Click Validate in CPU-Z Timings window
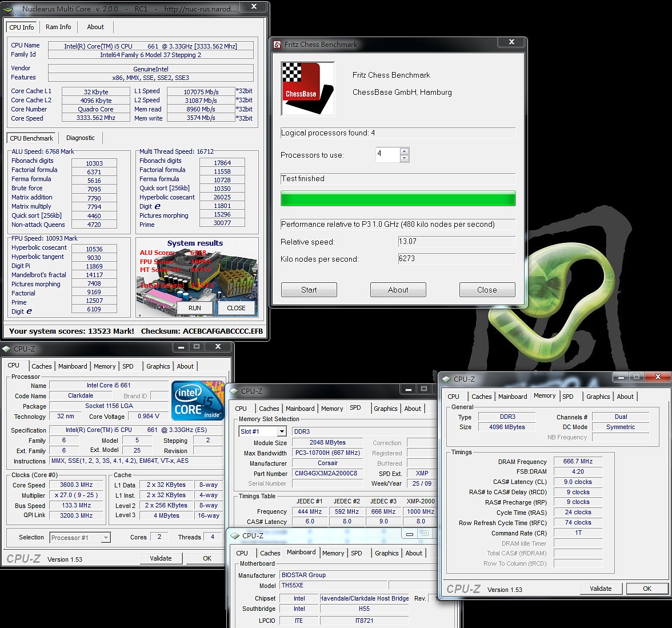The height and width of the screenshot is (628, 672). (x=601, y=589)
